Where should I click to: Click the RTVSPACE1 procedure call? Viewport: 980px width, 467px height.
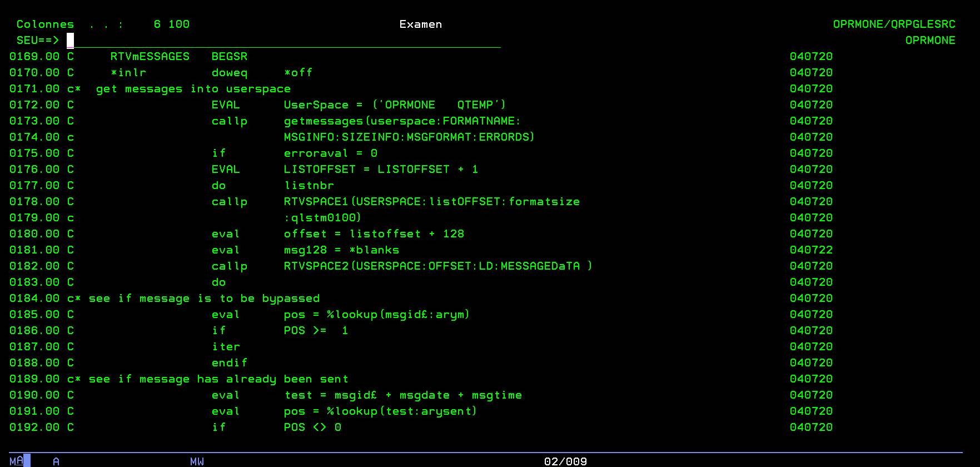[x=316, y=202]
